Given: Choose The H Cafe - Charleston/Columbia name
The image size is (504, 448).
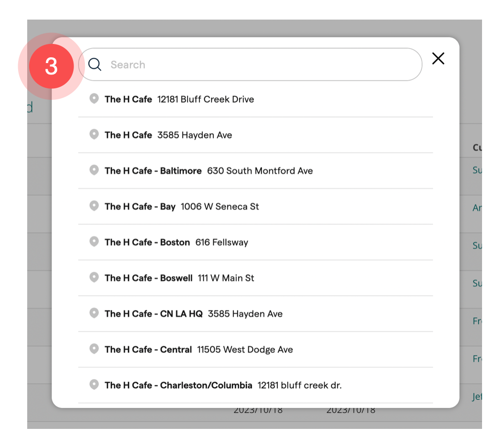Looking at the screenshot, I should point(178,385).
